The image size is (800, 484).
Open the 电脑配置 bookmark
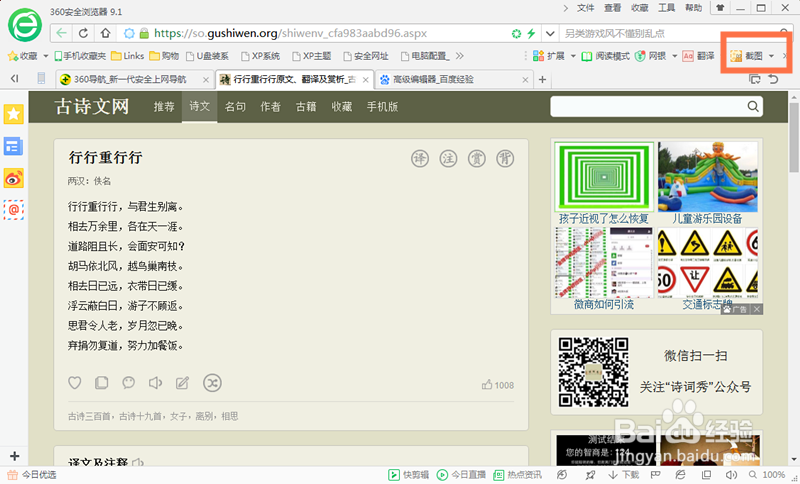(x=425, y=56)
